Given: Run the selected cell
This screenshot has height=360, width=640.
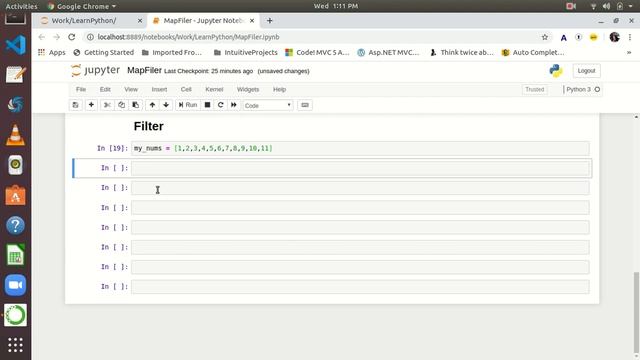Looking at the screenshot, I should coord(188,105).
